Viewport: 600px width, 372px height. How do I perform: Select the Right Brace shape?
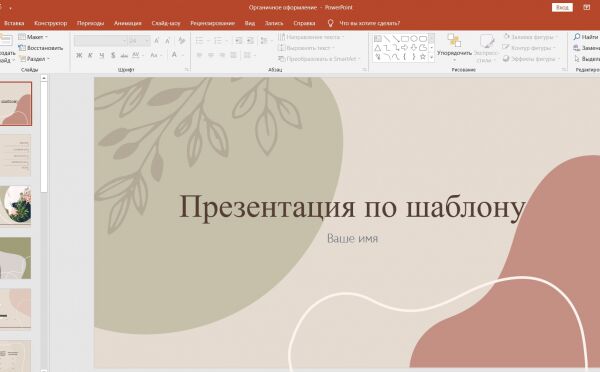click(x=414, y=57)
